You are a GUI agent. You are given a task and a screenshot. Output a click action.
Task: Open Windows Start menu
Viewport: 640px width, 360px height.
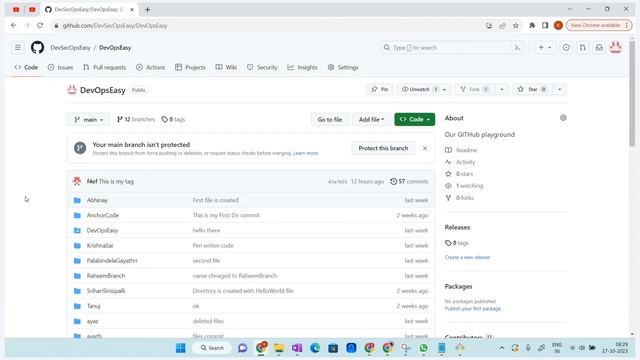[180, 348]
